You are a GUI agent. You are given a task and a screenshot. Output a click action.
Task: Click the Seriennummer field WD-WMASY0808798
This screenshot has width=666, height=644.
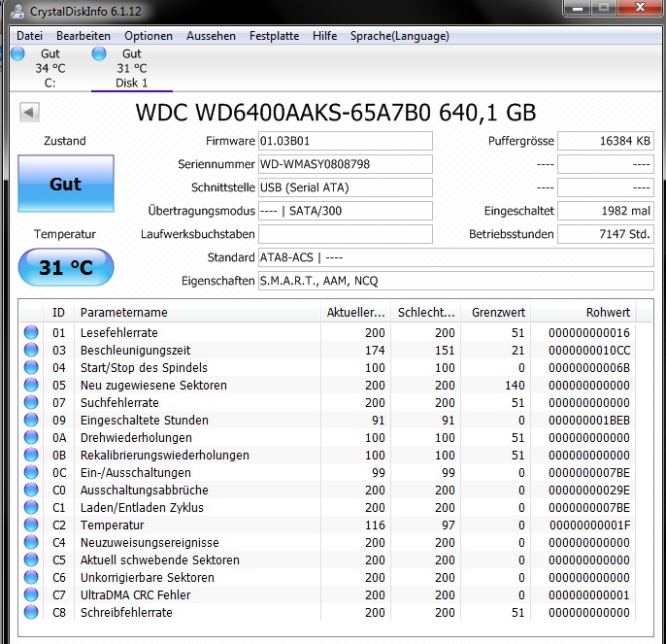(346, 164)
